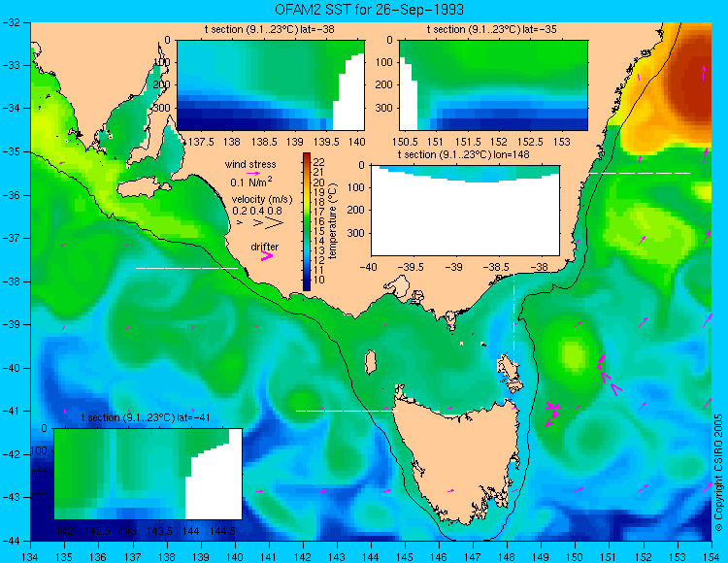Click the wind stress arrow symbol in legend
728x563 pixels.
pos(253,173)
